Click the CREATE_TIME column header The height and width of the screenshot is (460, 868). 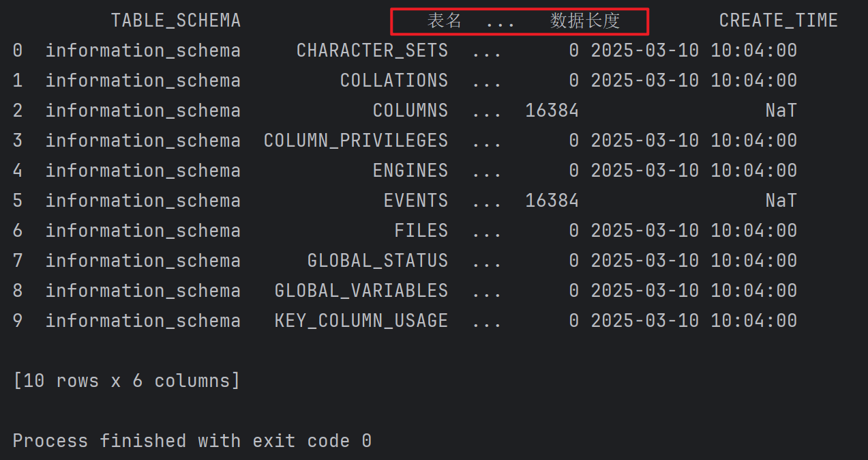[x=779, y=20]
